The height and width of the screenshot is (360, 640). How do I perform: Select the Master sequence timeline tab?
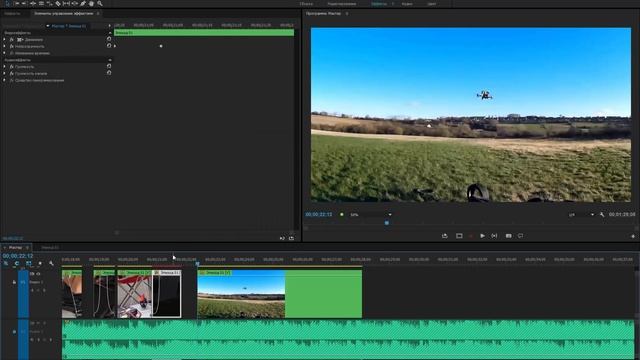pyautogui.click(x=16, y=247)
